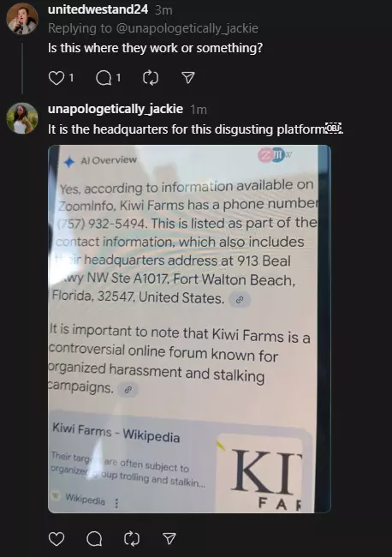Open the unapologetically_jackie username link
The height and width of the screenshot is (557, 392).
pyautogui.click(x=116, y=109)
